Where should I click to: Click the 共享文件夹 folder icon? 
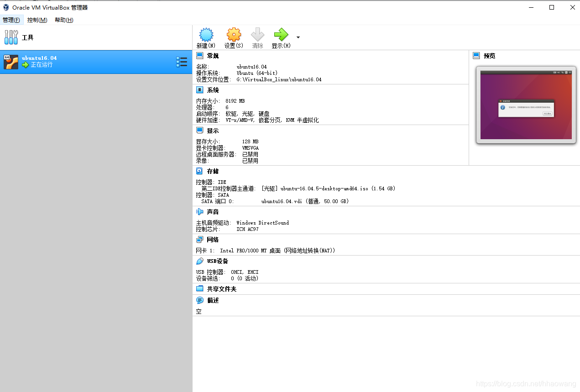199,289
